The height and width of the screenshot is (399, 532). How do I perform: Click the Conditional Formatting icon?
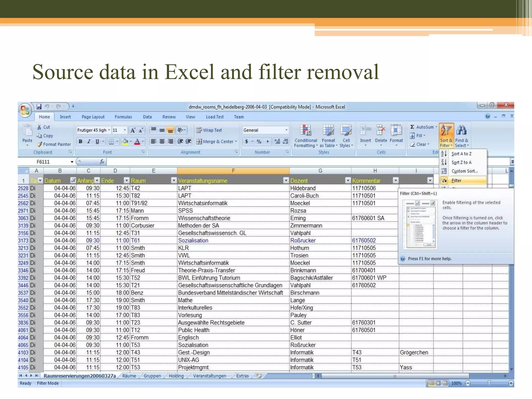[x=306, y=130]
